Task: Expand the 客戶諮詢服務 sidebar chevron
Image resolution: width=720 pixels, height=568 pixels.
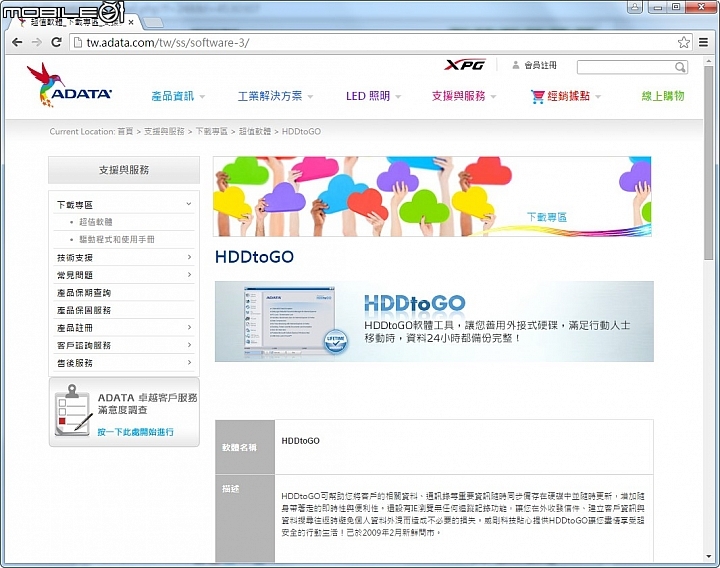Action: point(189,345)
